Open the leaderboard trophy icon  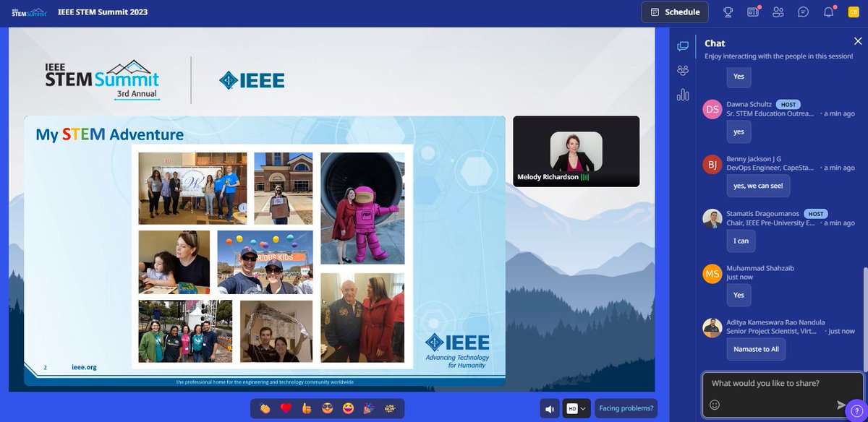pyautogui.click(x=728, y=12)
